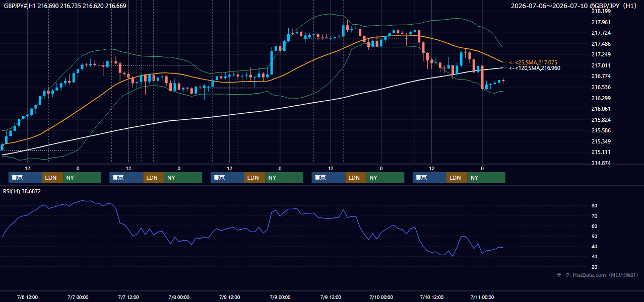Click the 東京 session box above 7/6 12:00
This screenshot has width=644, height=302.
pos(25,178)
